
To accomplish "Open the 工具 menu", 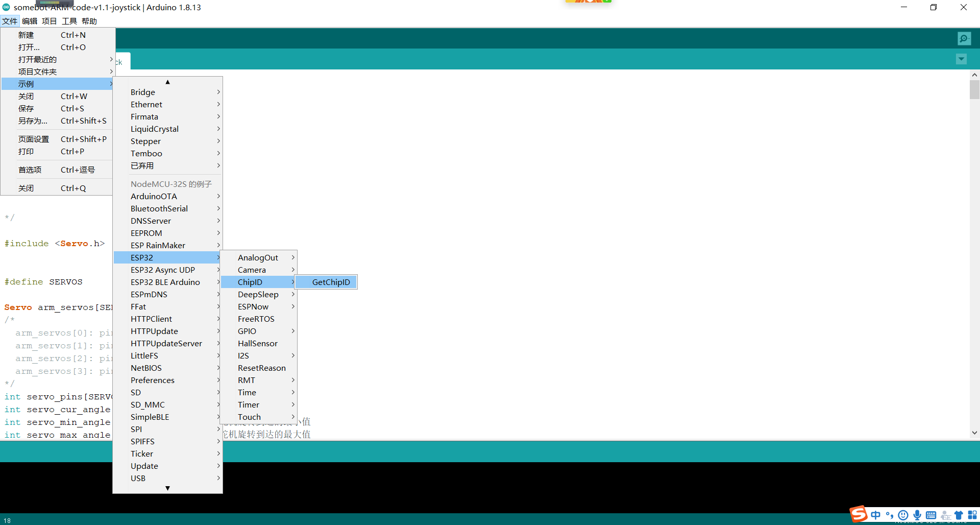I will point(69,21).
